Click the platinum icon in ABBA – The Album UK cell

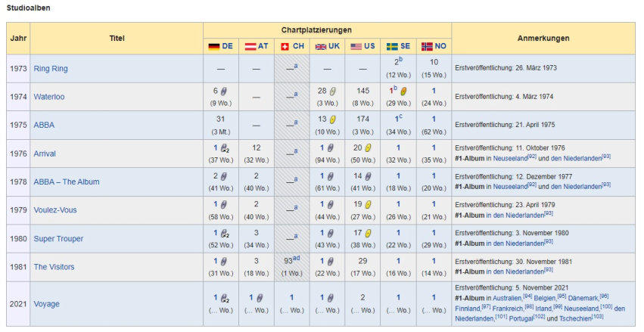[x=330, y=176]
